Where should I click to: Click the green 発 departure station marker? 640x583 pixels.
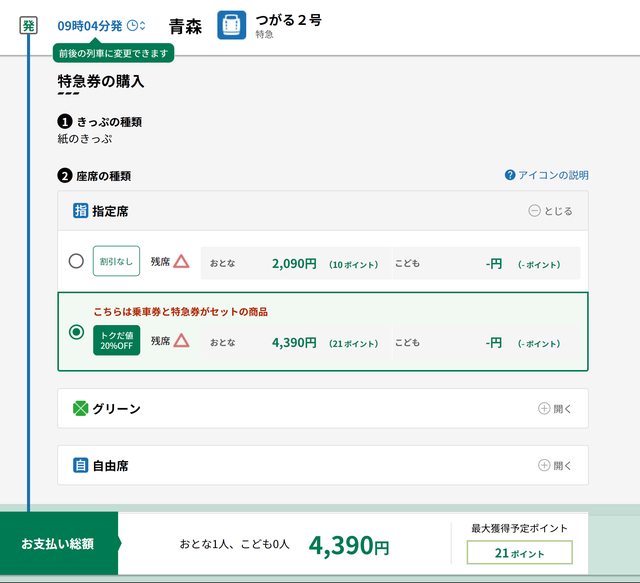[x=29, y=25]
